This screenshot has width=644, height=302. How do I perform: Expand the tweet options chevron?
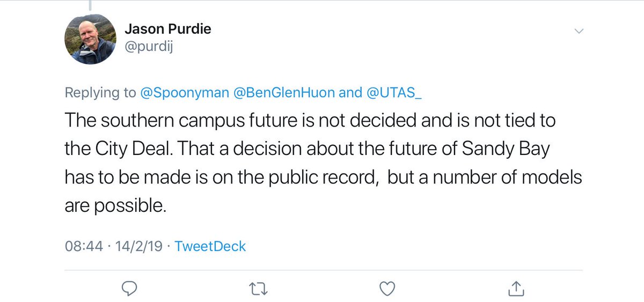coord(579,31)
